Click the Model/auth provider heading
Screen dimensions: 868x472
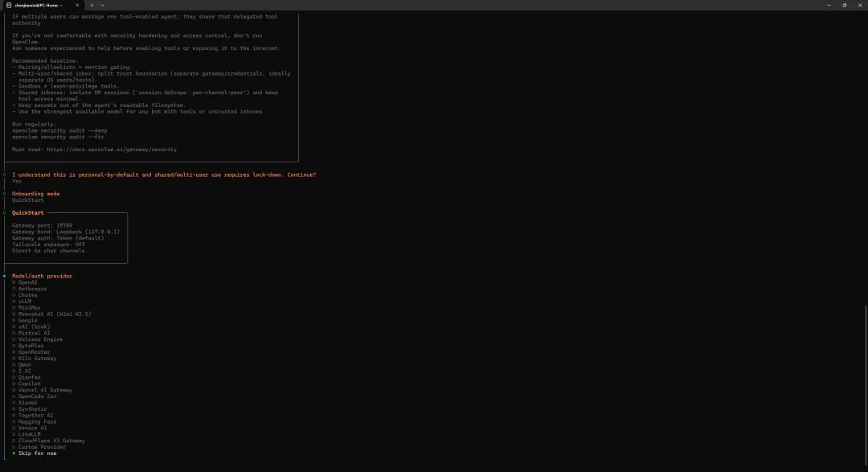[x=42, y=276]
